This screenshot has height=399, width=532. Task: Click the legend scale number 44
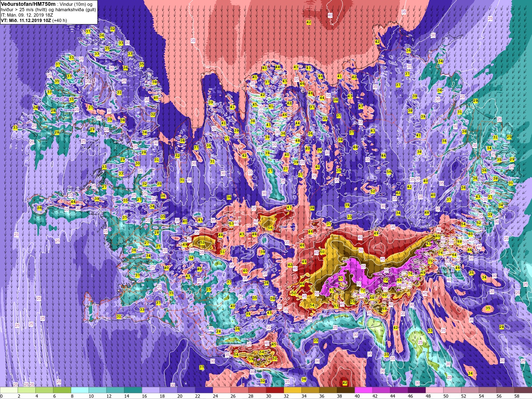click(x=393, y=396)
